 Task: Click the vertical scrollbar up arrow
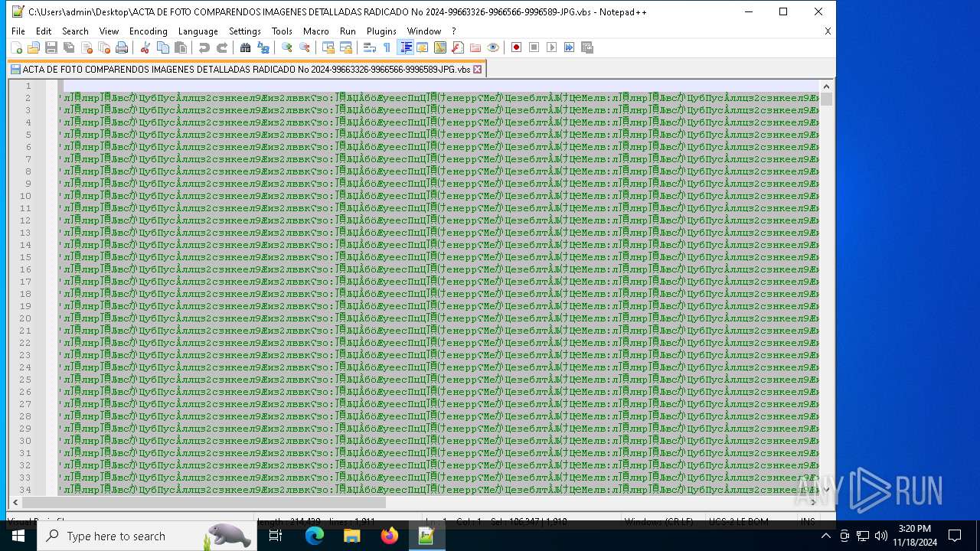tap(827, 86)
